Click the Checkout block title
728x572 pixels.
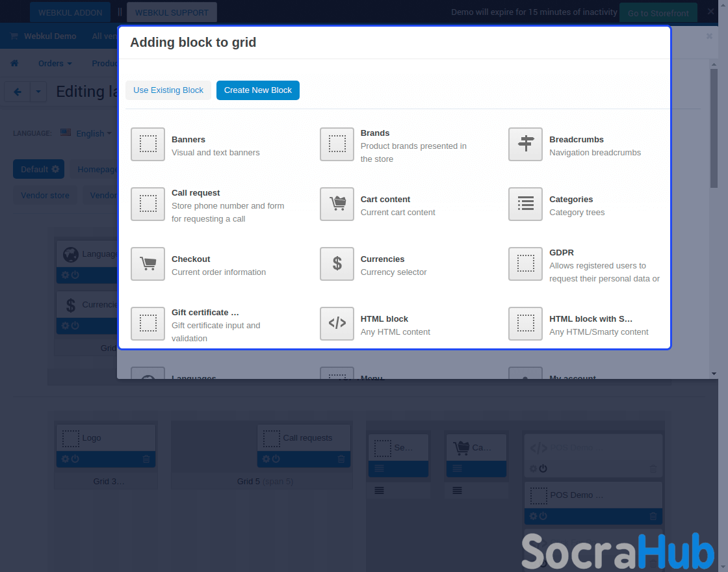tap(191, 259)
